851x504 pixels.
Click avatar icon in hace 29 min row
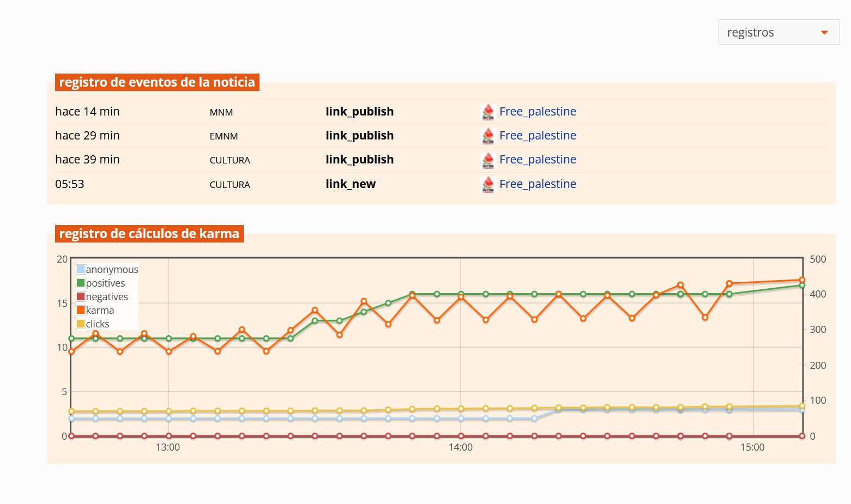tap(488, 136)
